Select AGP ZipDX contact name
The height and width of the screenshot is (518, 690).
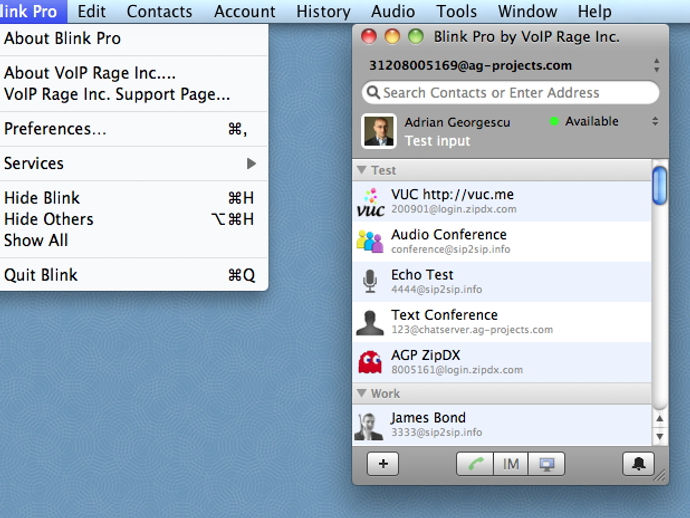(426, 355)
